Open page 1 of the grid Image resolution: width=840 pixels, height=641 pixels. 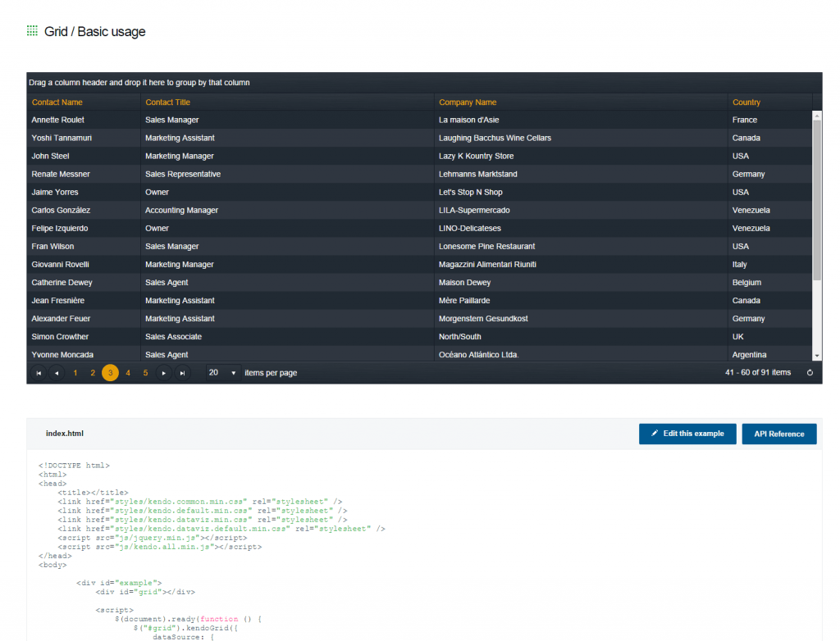(x=75, y=373)
